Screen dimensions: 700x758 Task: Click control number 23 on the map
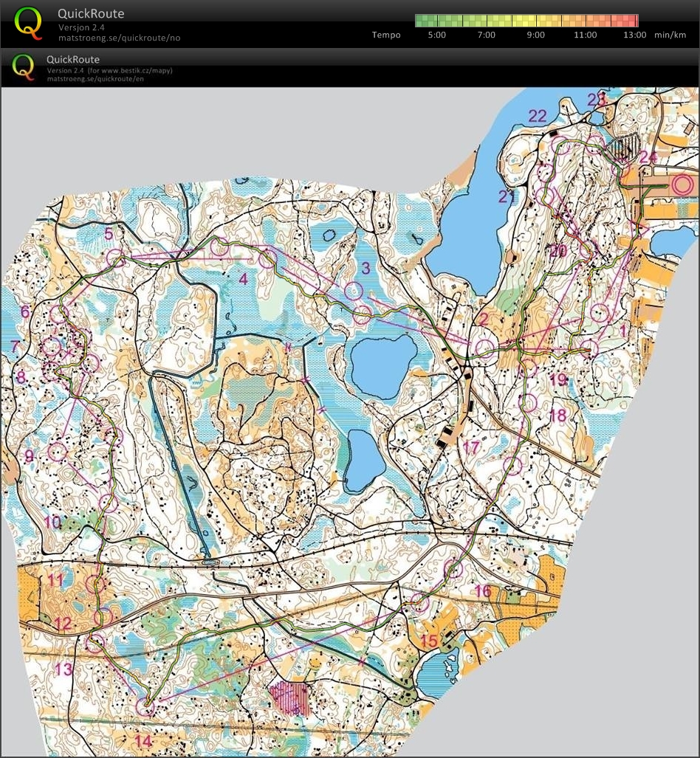(x=596, y=100)
